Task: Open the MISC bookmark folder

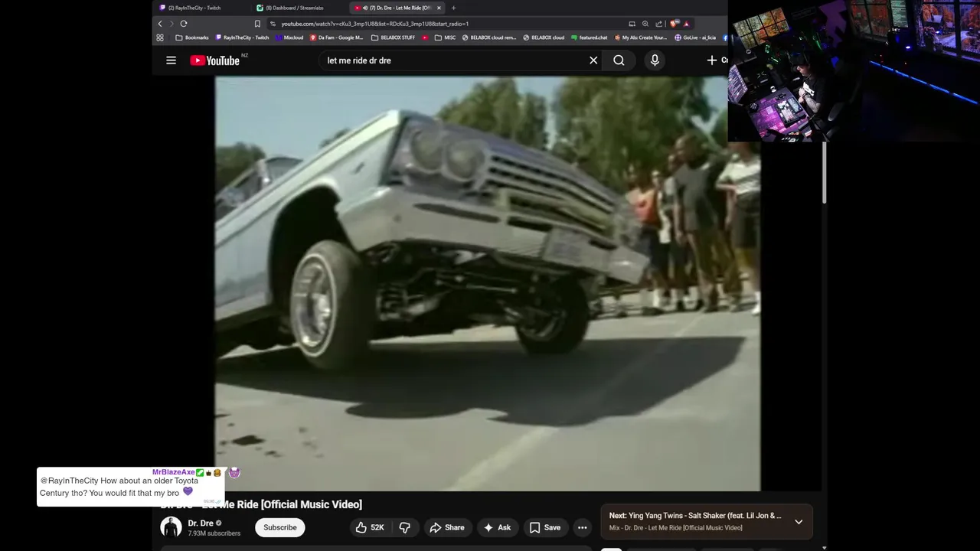Action: [x=446, y=37]
